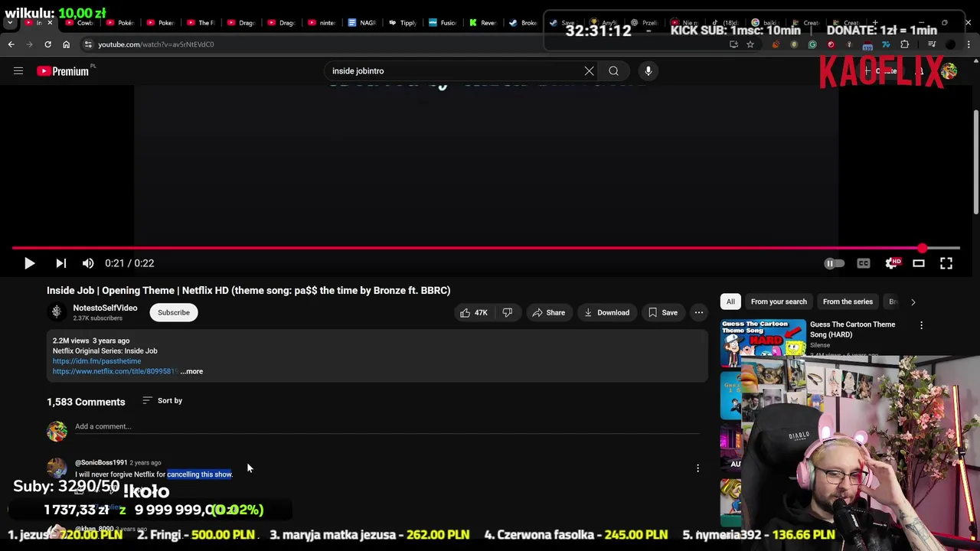Open Guess The Cartoon Theme Song (HARD) title
The image size is (980, 551).
pos(852,329)
